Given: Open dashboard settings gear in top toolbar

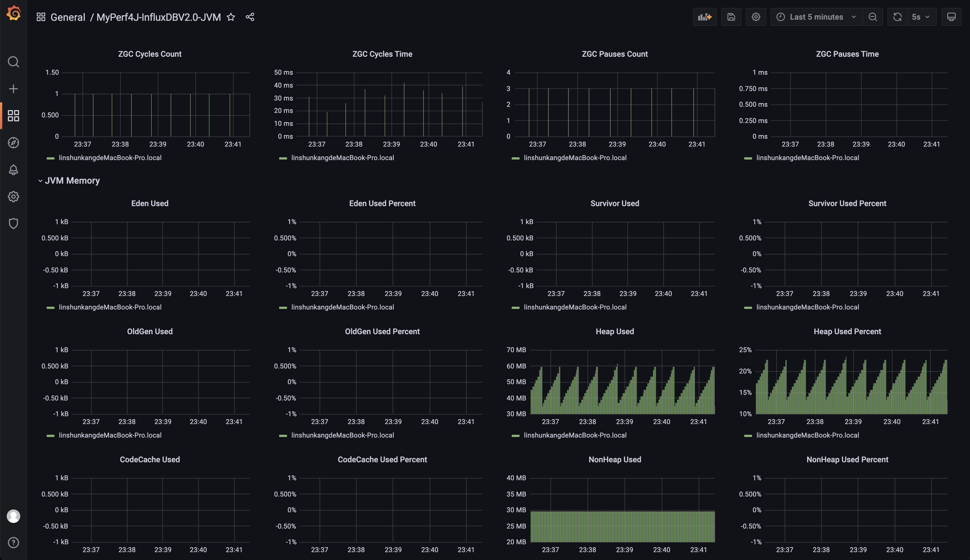Looking at the screenshot, I should [755, 17].
